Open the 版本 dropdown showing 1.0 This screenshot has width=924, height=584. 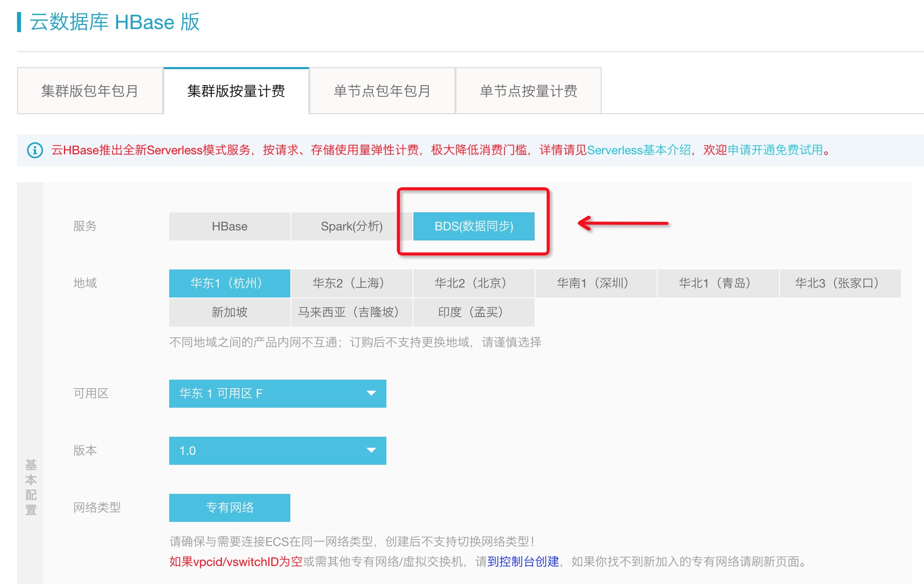(x=278, y=451)
